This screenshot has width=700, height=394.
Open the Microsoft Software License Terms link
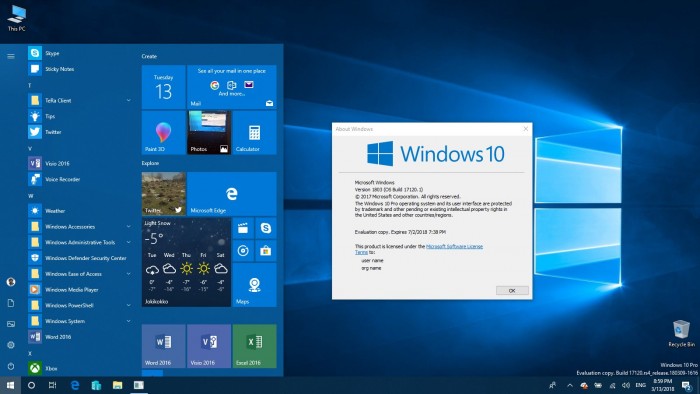click(x=454, y=246)
